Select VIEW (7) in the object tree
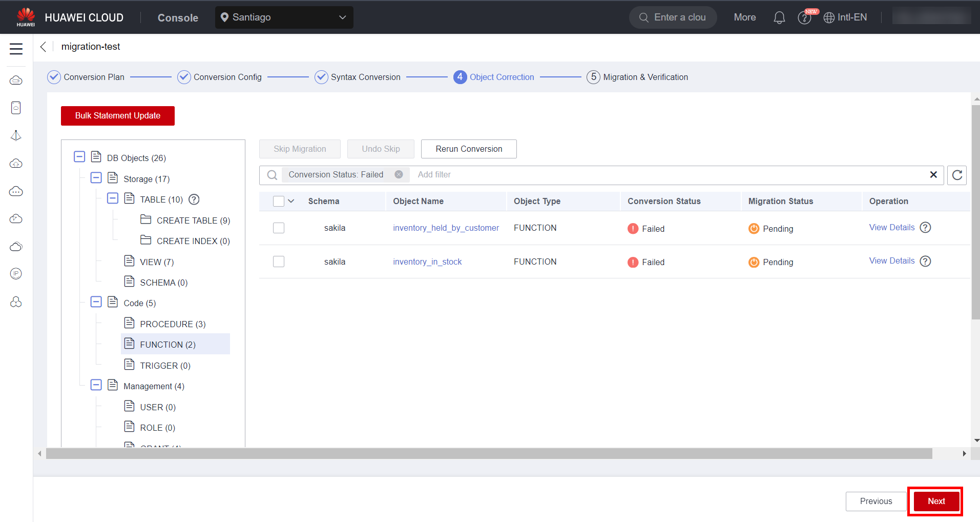The width and height of the screenshot is (980, 522). pos(156,262)
